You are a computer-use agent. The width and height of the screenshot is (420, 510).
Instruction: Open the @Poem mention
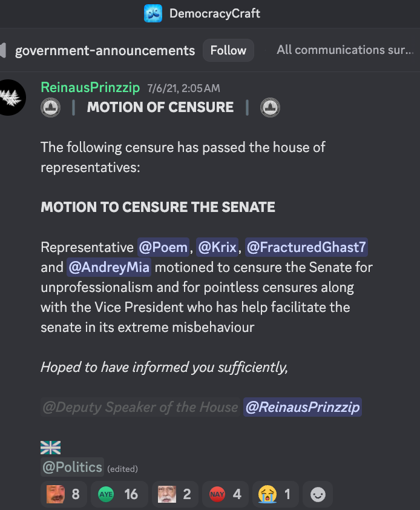coord(163,247)
